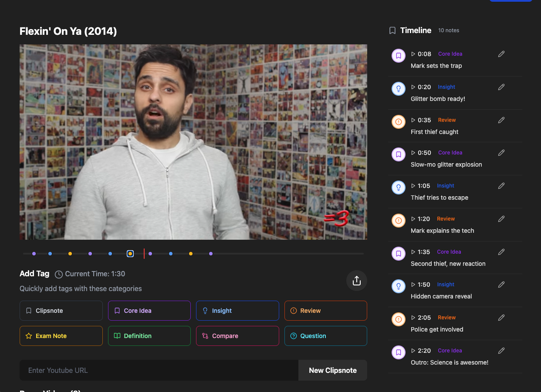Click the bookmark icon for Second thief, new reaction
541x392 pixels.
398,254
